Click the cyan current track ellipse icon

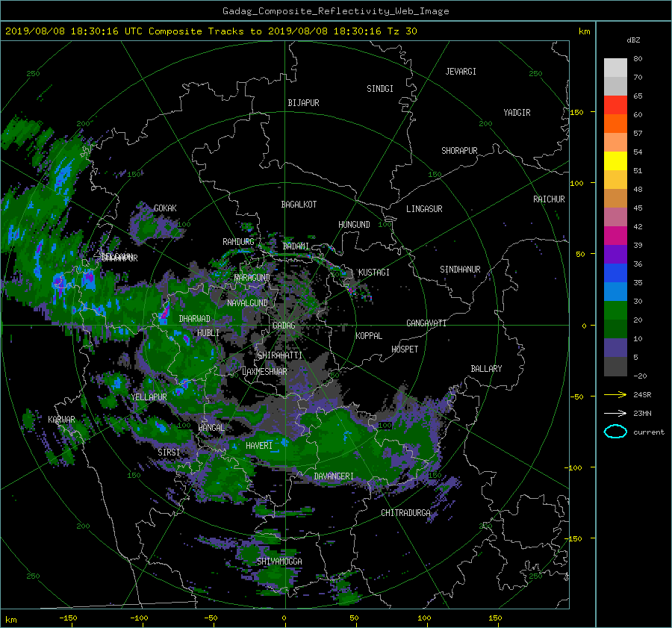click(615, 432)
